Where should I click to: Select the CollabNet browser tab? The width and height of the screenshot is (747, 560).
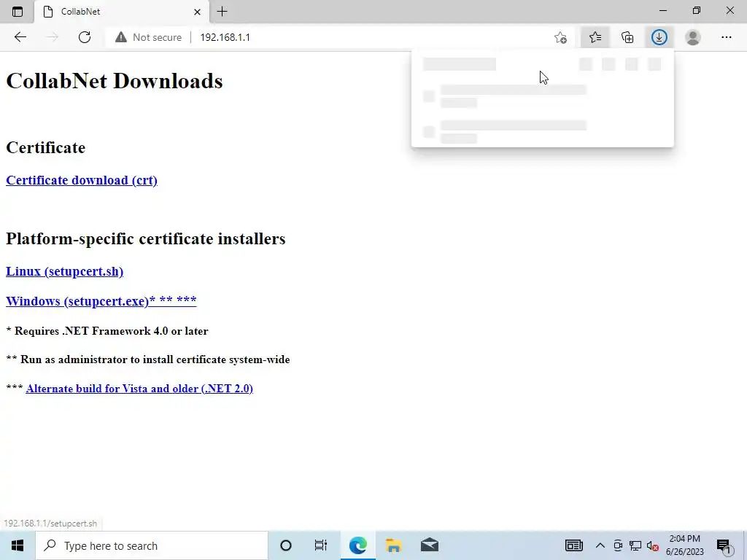tap(122, 12)
